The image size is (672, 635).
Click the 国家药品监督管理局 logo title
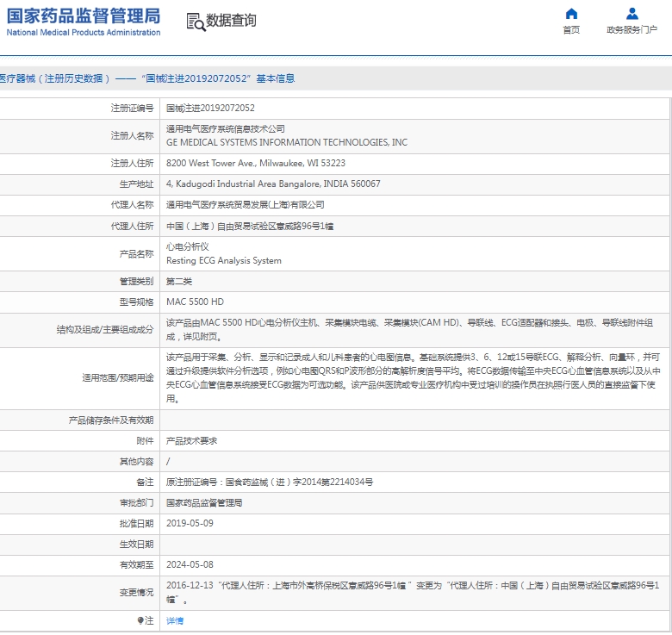pyautogui.click(x=84, y=16)
